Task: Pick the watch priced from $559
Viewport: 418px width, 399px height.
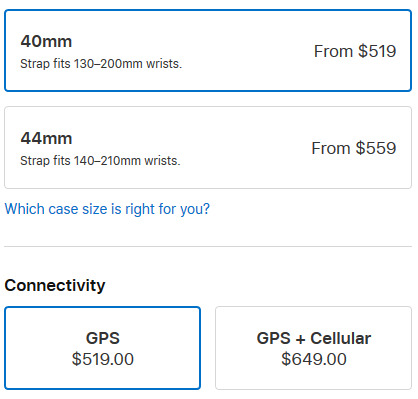Action: coord(208,148)
